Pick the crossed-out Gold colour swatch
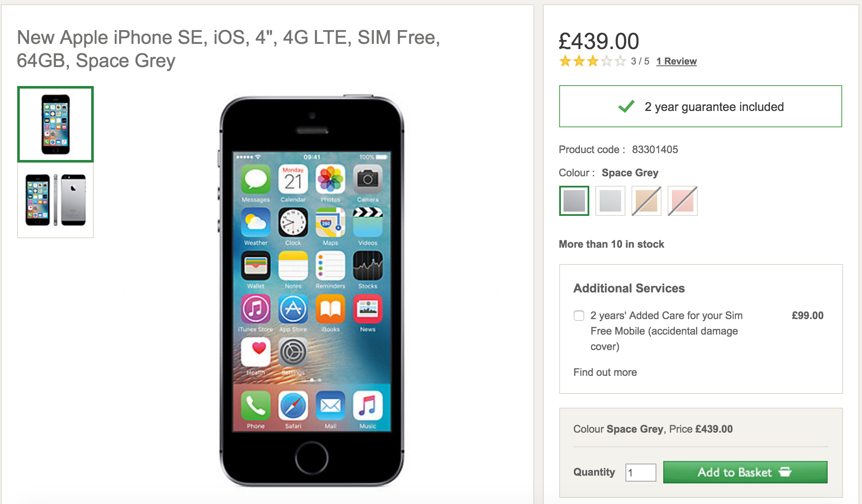Image resolution: width=862 pixels, height=504 pixels. pos(646,201)
